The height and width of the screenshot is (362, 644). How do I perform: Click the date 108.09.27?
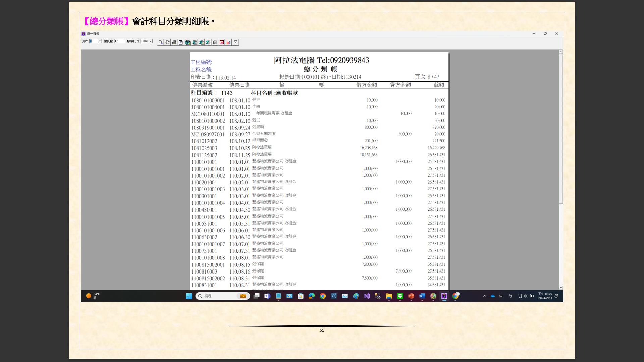pyautogui.click(x=240, y=134)
